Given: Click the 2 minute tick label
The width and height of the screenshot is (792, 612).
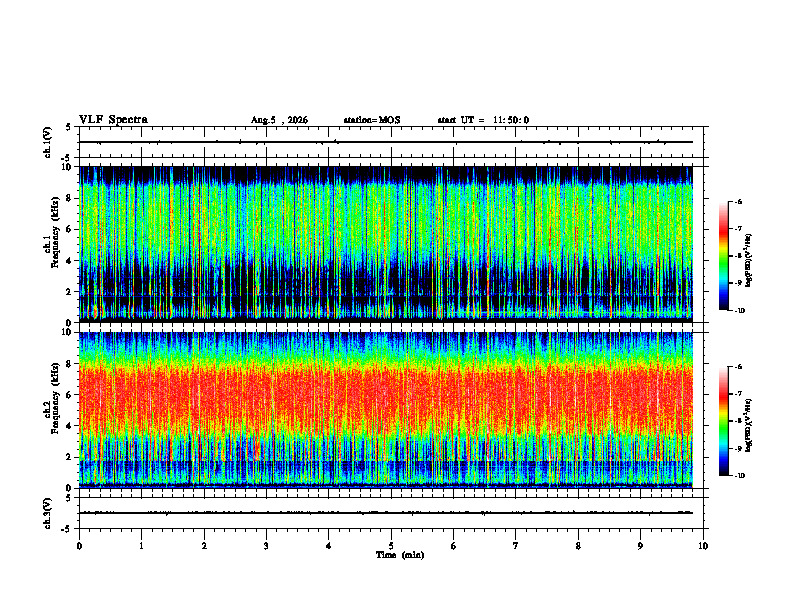Looking at the screenshot, I should click(204, 546).
